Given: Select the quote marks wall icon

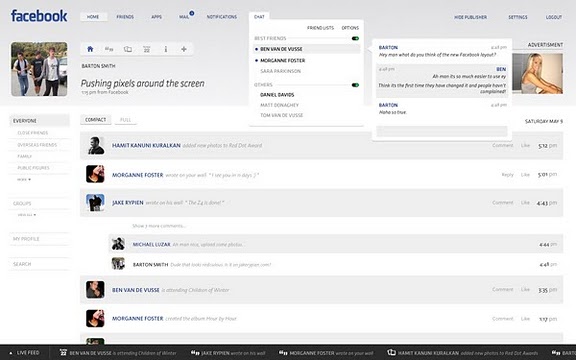Looking at the screenshot, I should coord(109,49).
